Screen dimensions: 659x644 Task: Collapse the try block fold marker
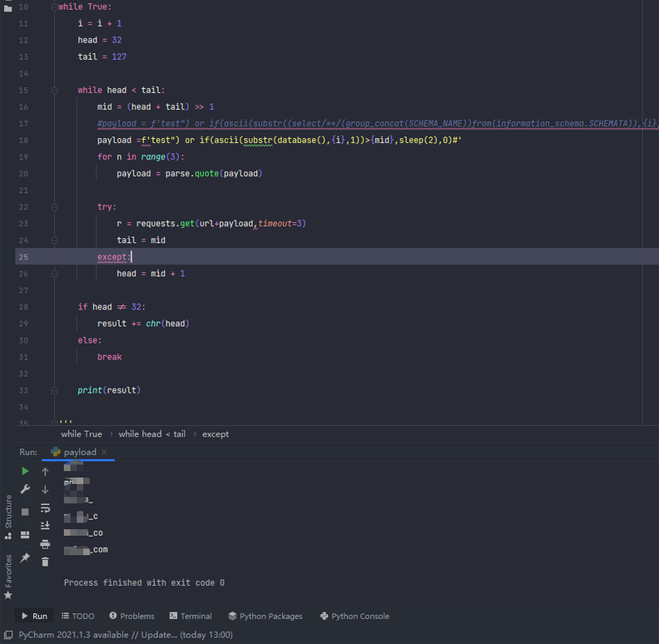click(x=54, y=207)
